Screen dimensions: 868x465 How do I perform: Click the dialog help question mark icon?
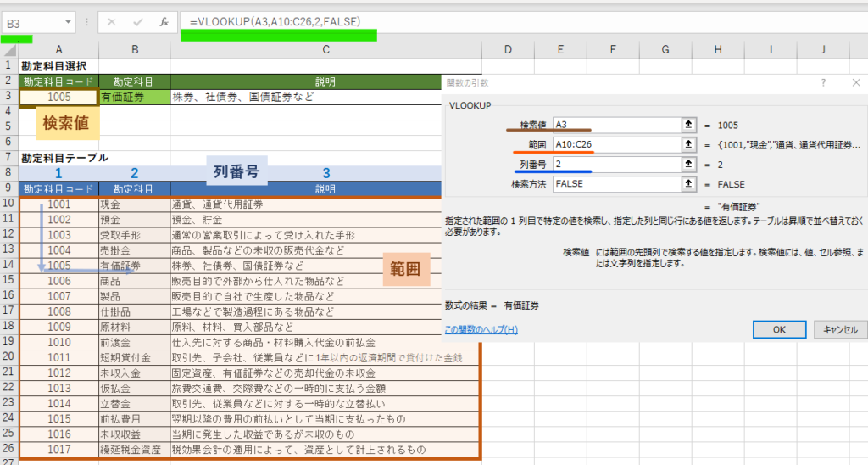[x=823, y=82]
